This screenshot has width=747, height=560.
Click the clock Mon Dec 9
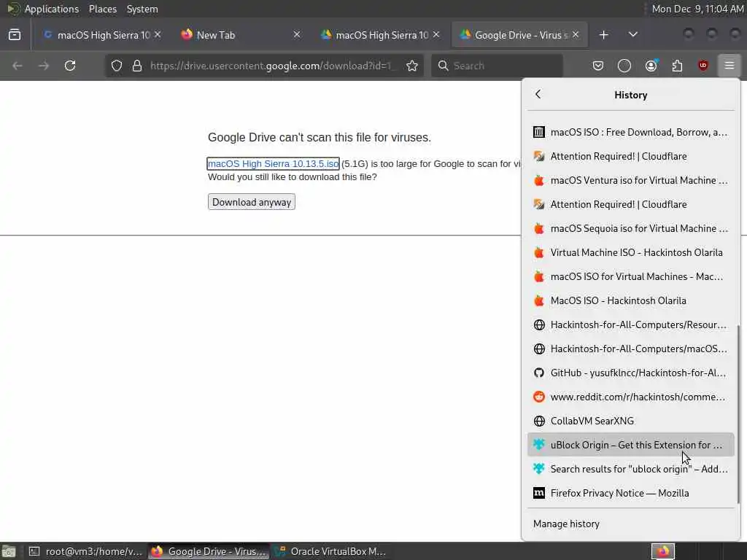[x=697, y=9]
